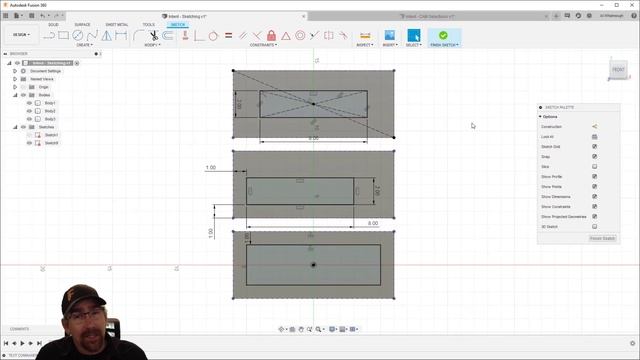Open the DESIGN workspace dropdown
The height and width of the screenshot is (360, 640).
[x=21, y=35]
